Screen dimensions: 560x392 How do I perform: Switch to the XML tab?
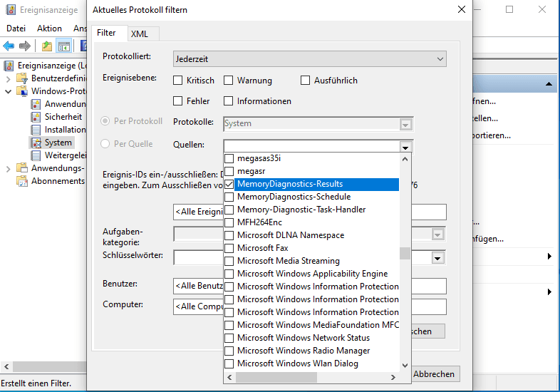140,33
